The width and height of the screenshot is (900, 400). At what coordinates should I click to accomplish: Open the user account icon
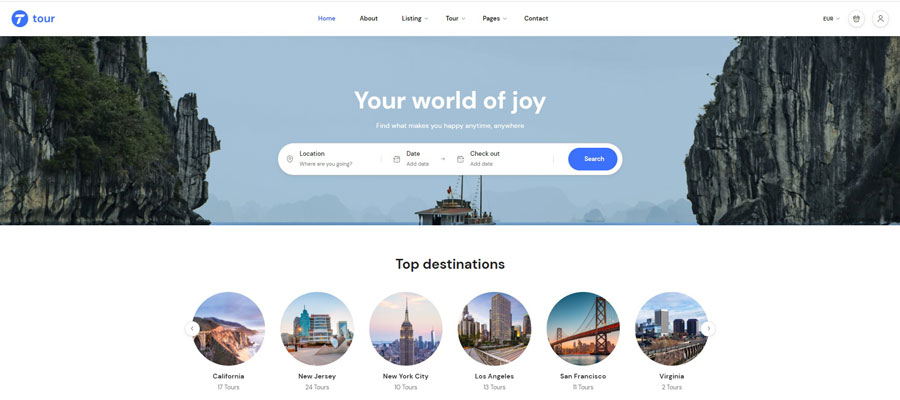tap(880, 19)
